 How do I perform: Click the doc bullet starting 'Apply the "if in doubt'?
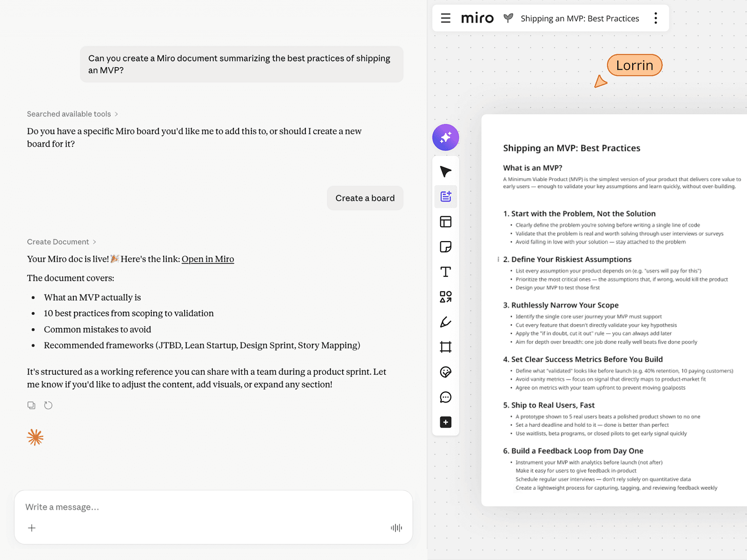tap(594, 333)
